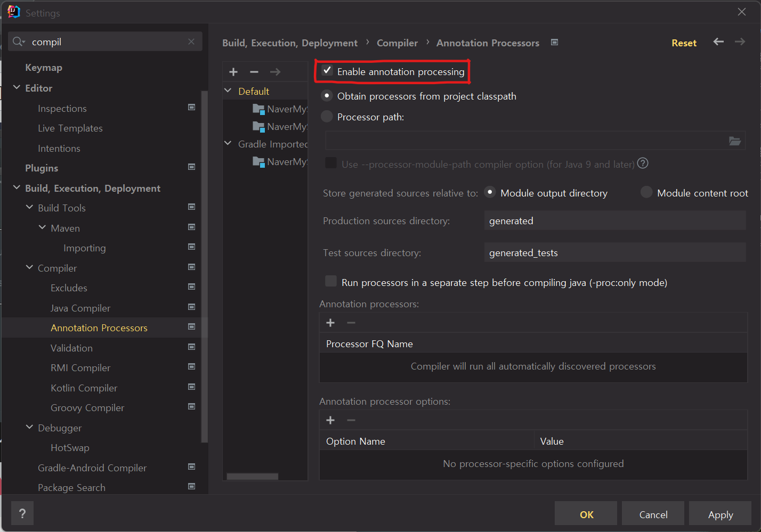Add an annotation processor option via plus icon
Screen dimensions: 761x532
click(x=330, y=420)
